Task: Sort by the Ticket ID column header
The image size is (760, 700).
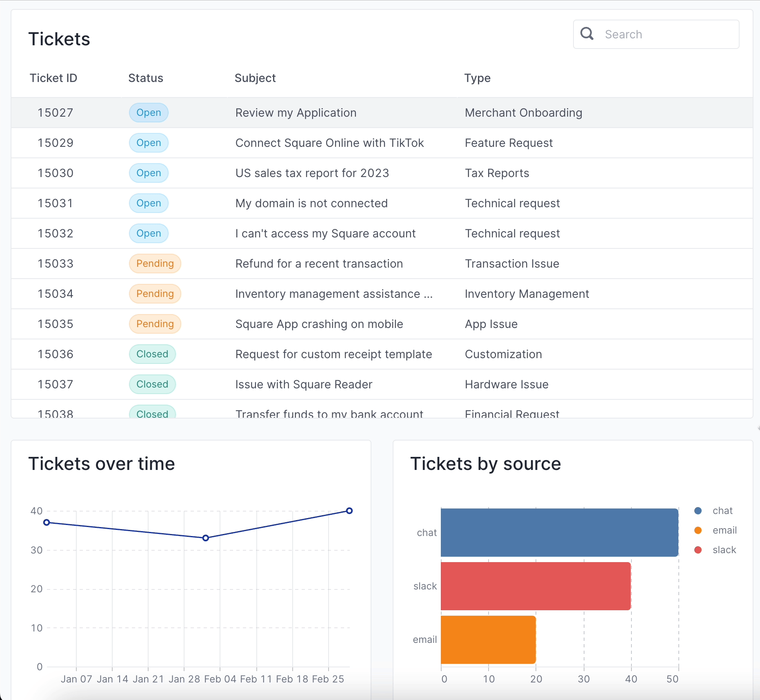Action: point(53,78)
